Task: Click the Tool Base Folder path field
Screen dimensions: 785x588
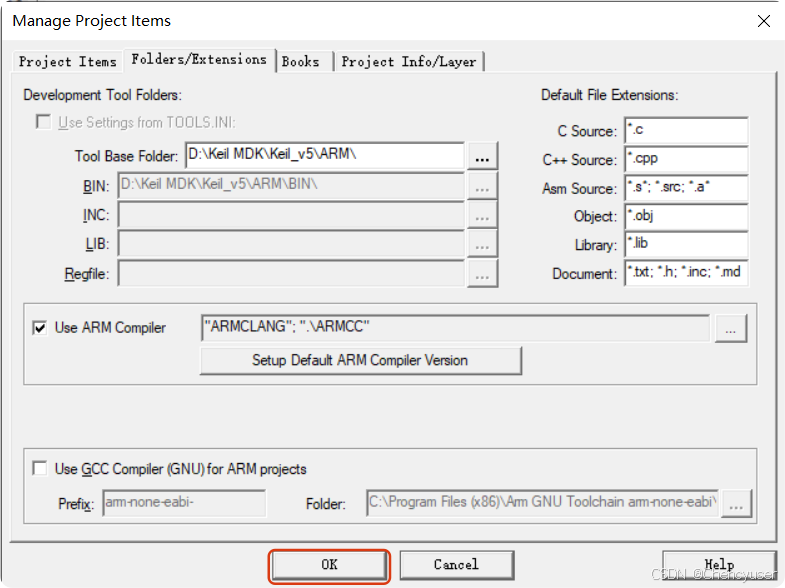Action: pyautogui.click(x=325, y=155)
